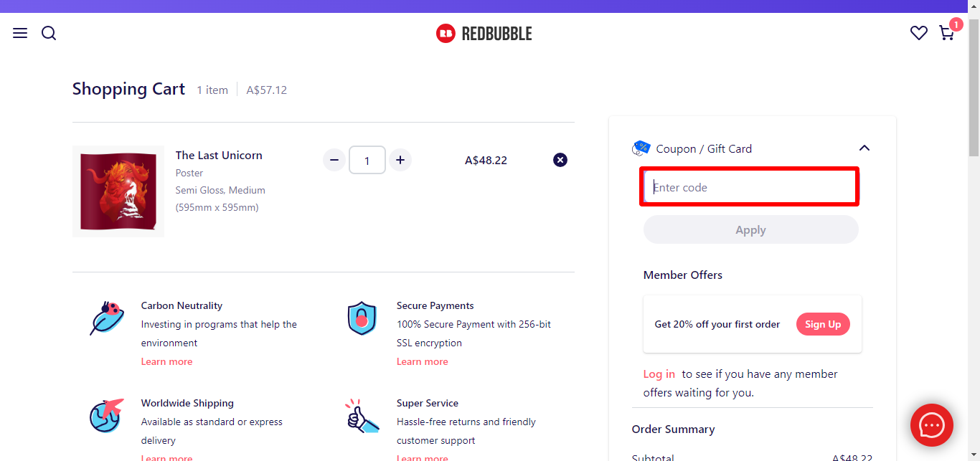The width and height of the screenshot is (980, 461).
Task: Increase poster quantity with plus button
Action: [400, 160]
